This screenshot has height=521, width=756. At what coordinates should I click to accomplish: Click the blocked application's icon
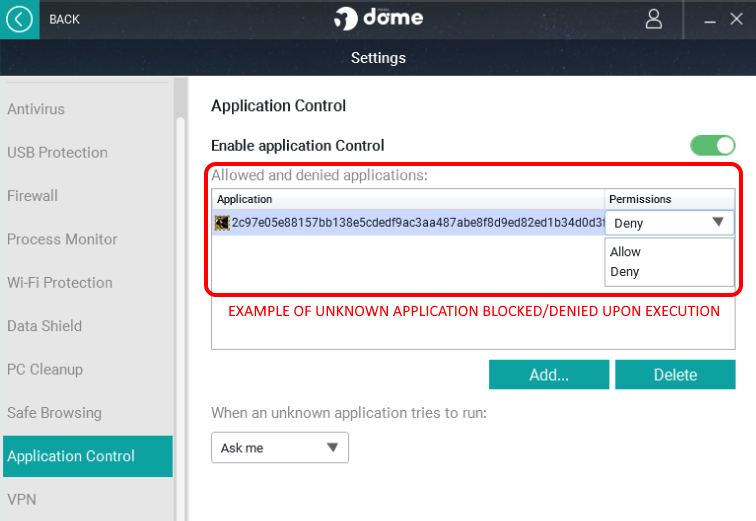222,223
